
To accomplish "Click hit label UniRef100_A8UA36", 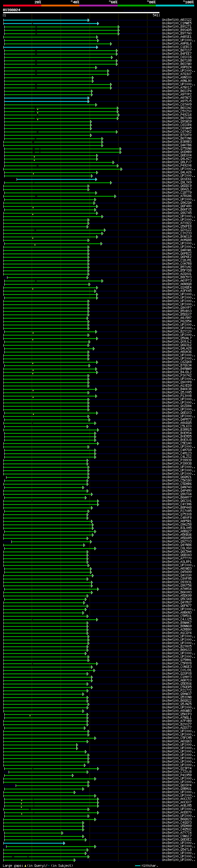I will pyautogui.click(x=177, y=352).
